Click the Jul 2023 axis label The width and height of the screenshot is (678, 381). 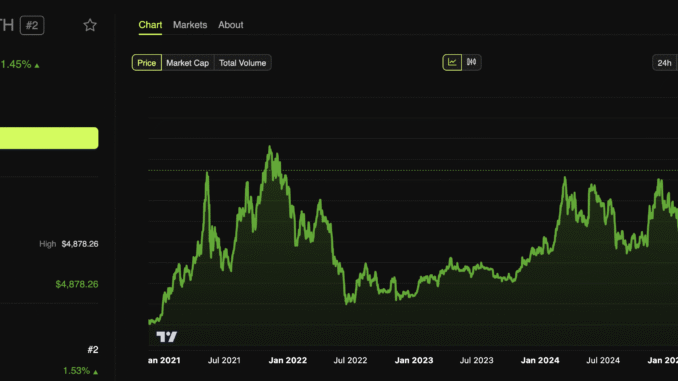[x=477, y=360]
